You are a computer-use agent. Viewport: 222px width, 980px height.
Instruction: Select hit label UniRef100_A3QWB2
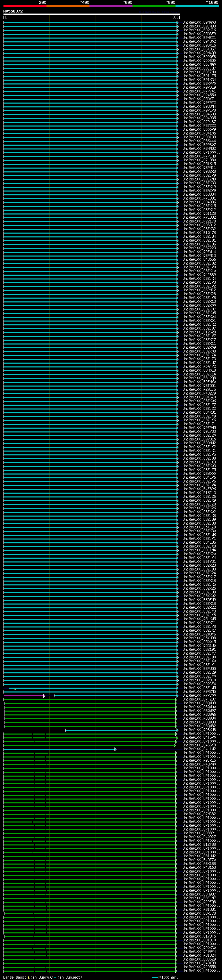[x=199, y=726]
